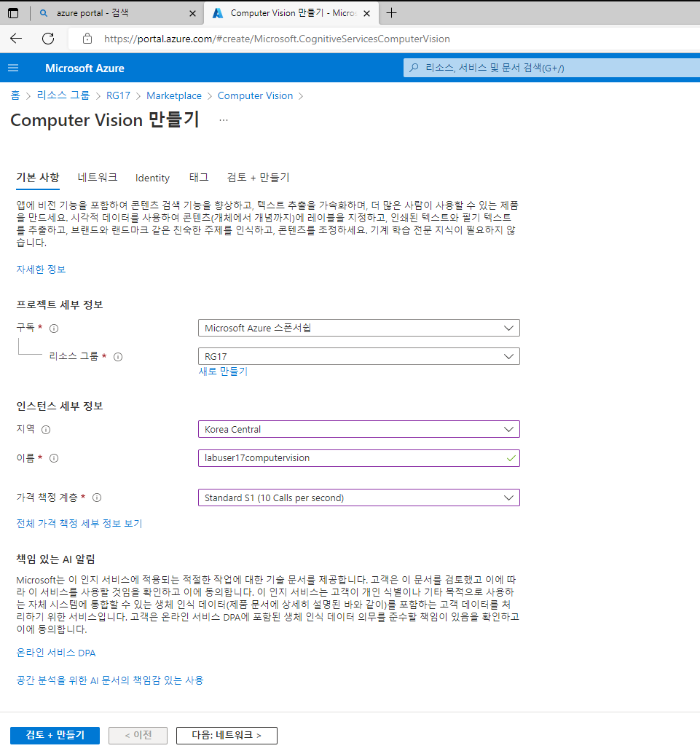Click the 검토 + 만들기 blue button
Screen dimensions: 700x751
click(55, 735)
